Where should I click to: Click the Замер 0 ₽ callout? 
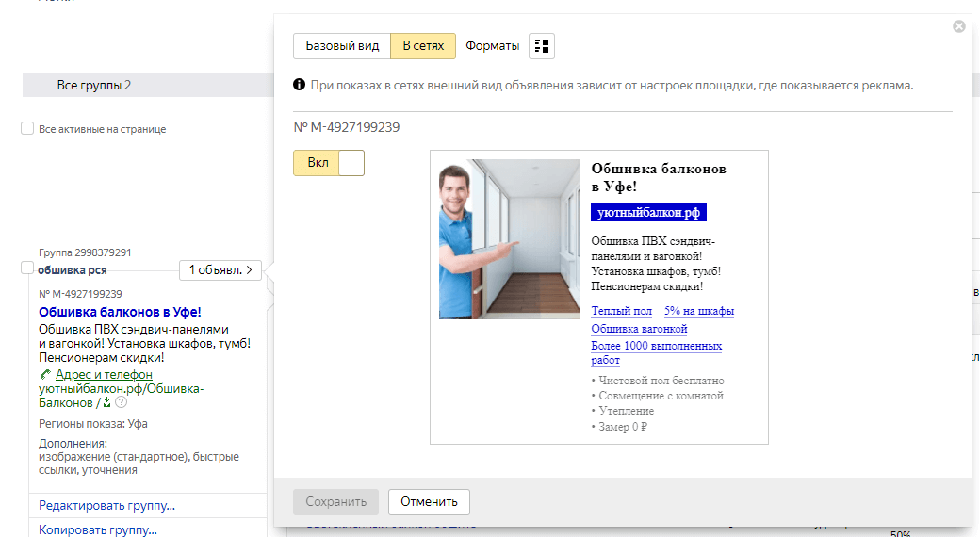(619, 427)
